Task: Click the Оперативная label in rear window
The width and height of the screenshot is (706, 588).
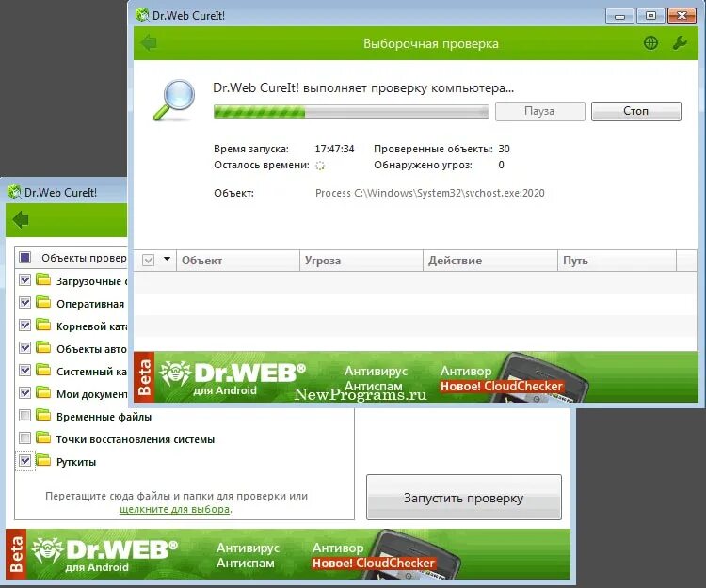Action: [x=90, y=304]
